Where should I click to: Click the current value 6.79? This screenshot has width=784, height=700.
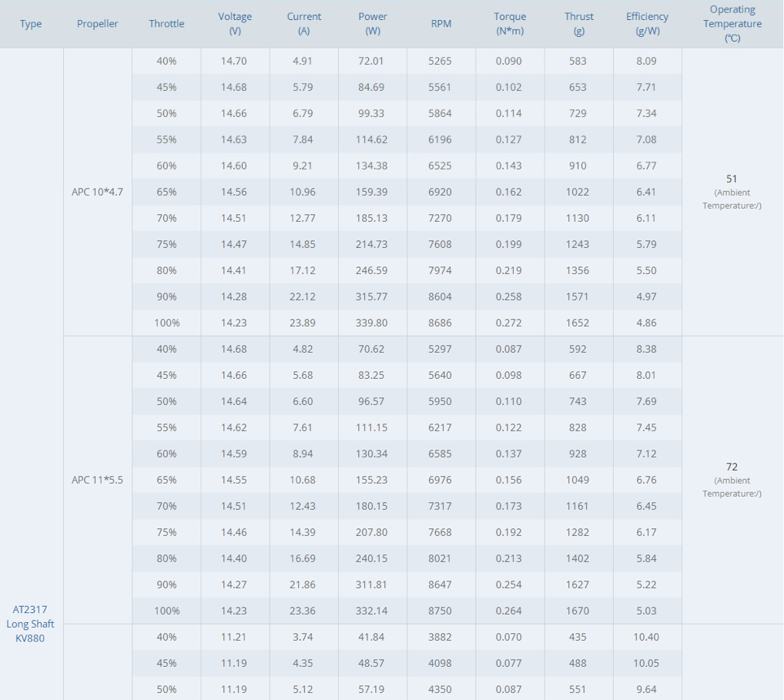click(x=303, y=113)
